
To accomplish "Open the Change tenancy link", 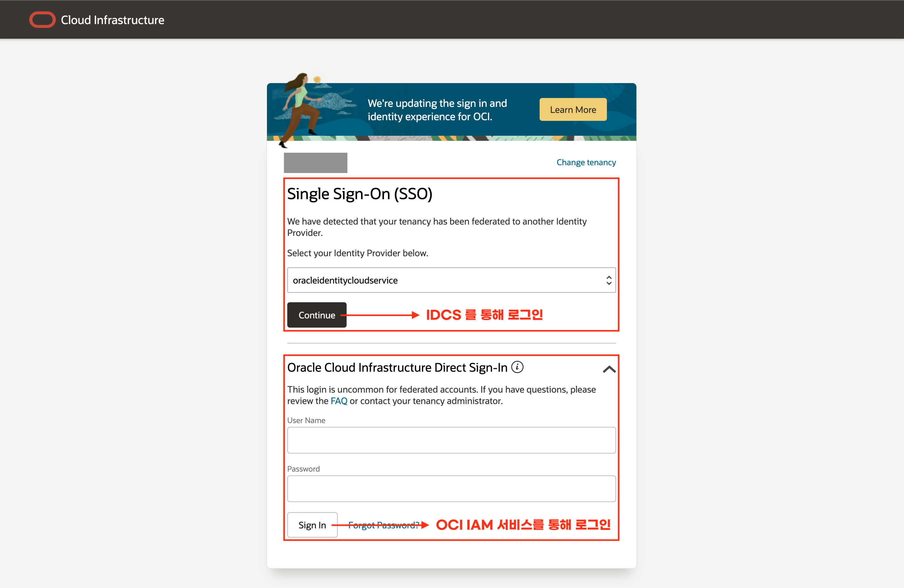I will (x=586, y=162).
